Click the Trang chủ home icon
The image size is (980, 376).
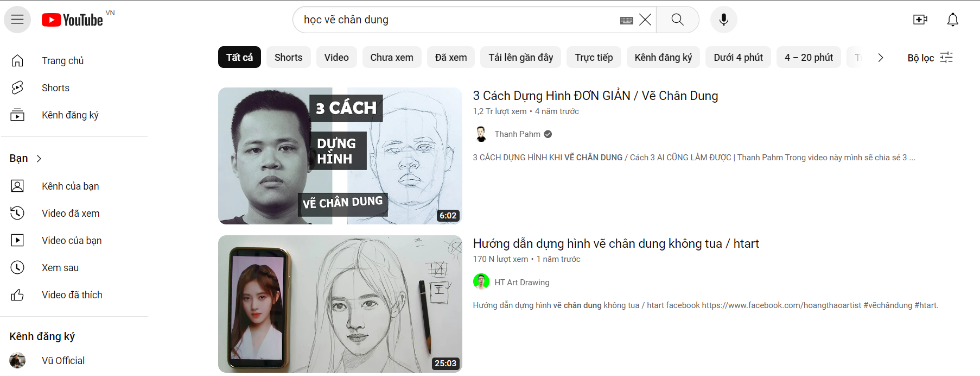(x=17, y=60)
